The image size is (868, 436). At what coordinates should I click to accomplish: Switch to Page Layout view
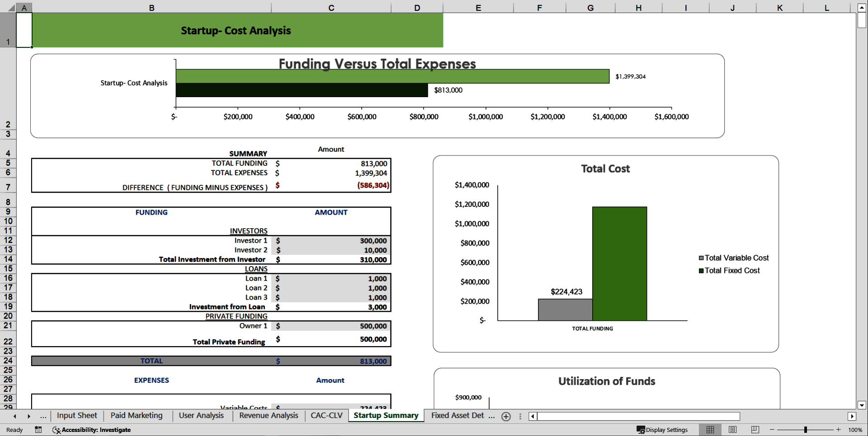pyautogui.click(x=732, y=430)
